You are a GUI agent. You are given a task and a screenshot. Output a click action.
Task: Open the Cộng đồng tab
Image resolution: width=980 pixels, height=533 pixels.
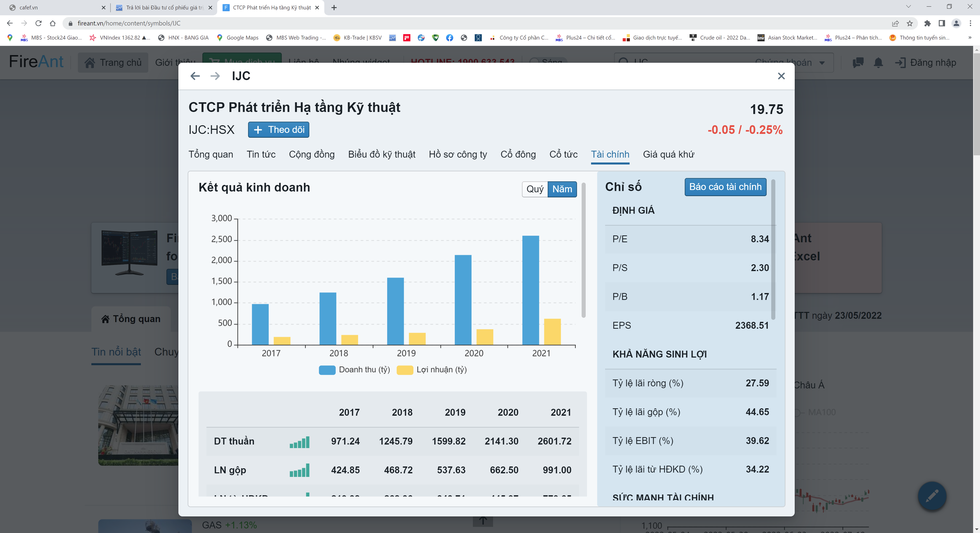[x=312, y=154]
